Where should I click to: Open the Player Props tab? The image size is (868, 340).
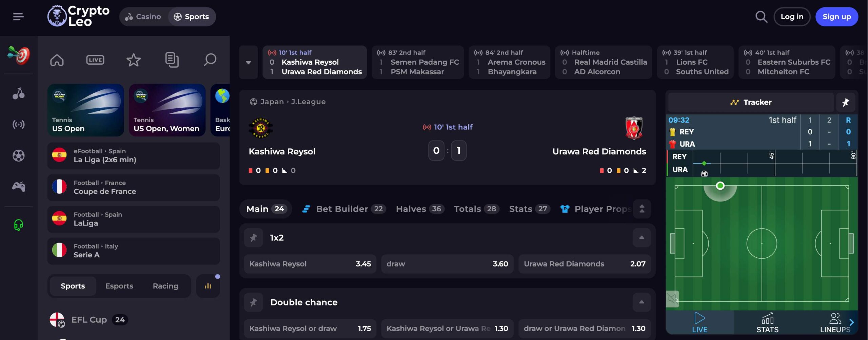[x=596, y=209]
